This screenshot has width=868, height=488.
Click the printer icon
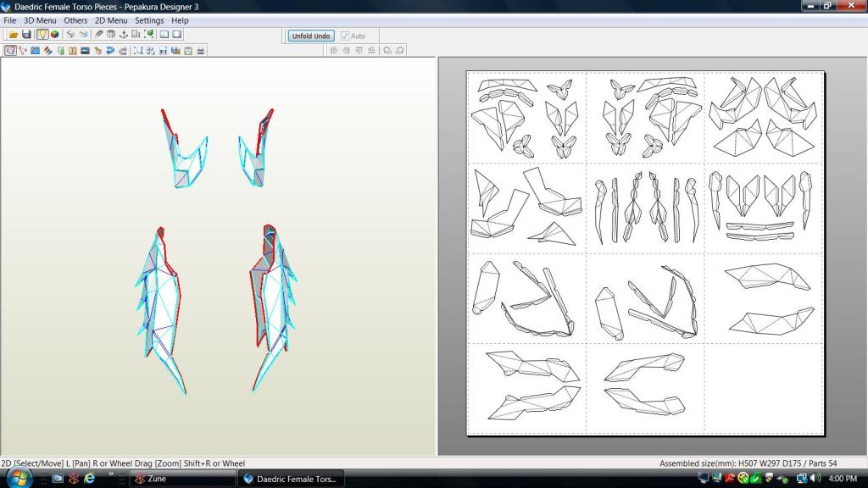pyautogui.click(x=200, y=50)
